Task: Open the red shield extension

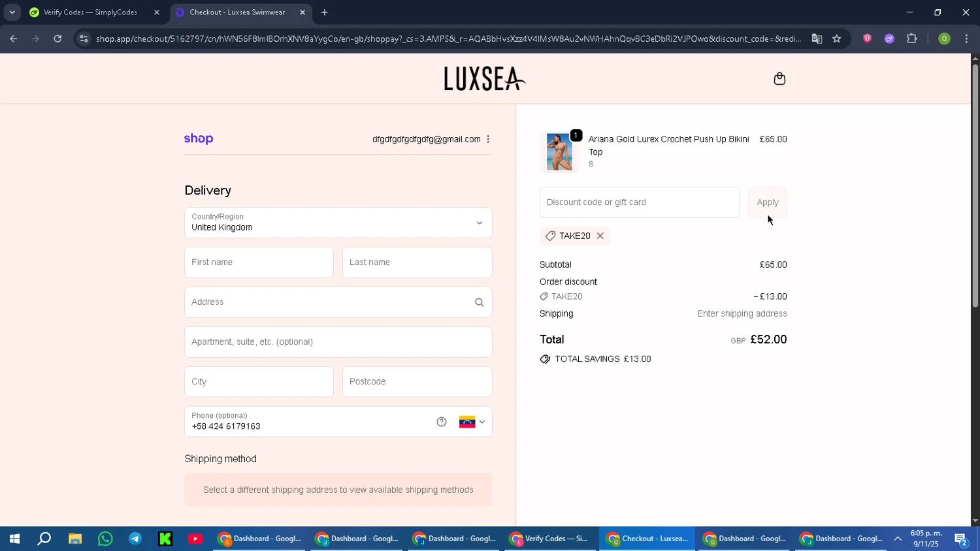Action: pyautogui.click(x=868, y=39)
